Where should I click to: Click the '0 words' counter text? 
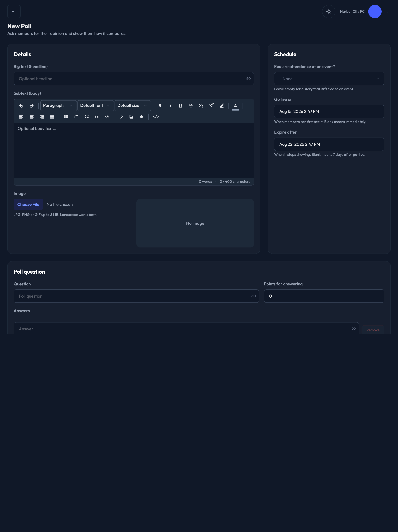coord(205,182)
